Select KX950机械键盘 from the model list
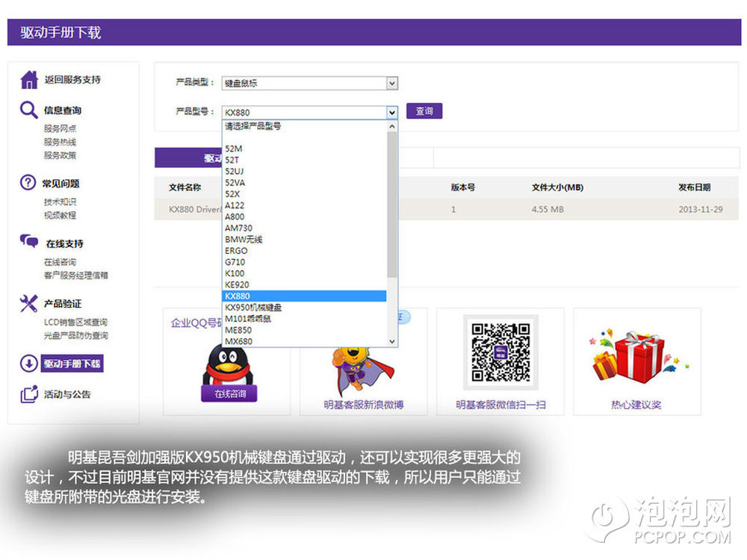Screen dimensions: 747x560 point(305,308)
